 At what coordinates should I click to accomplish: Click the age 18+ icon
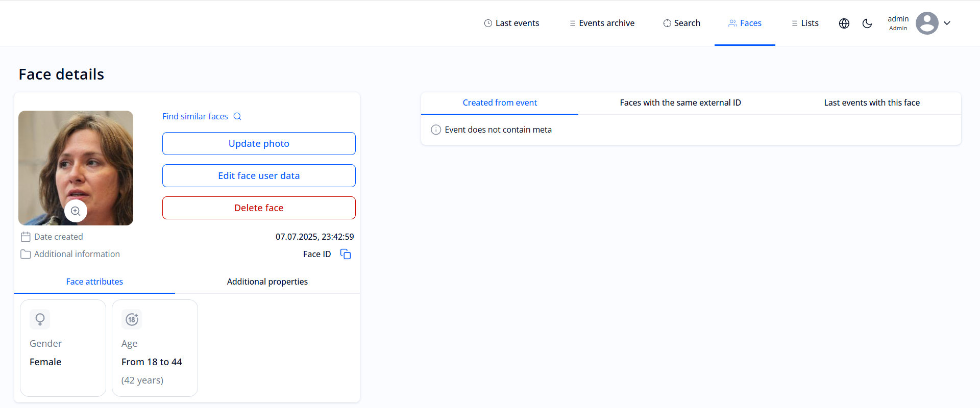[132, 319]
